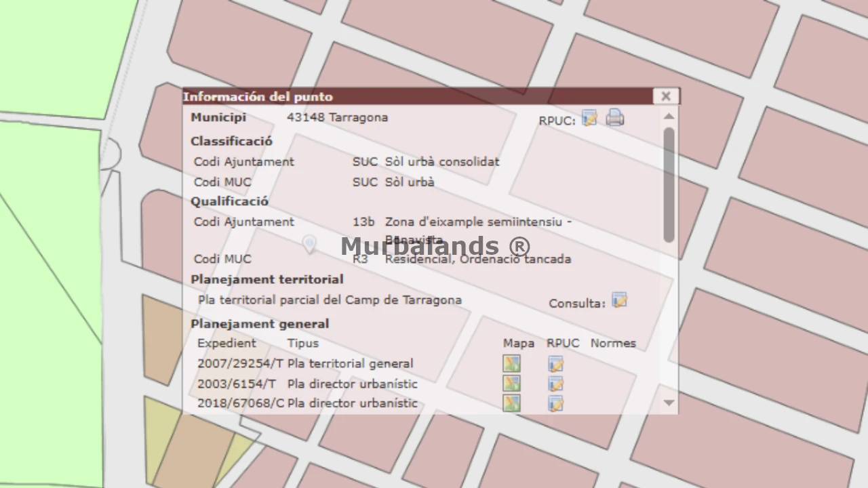
Task: Open the RPUC icon for expedient 2007/29254/T
Action: point(555,364)
